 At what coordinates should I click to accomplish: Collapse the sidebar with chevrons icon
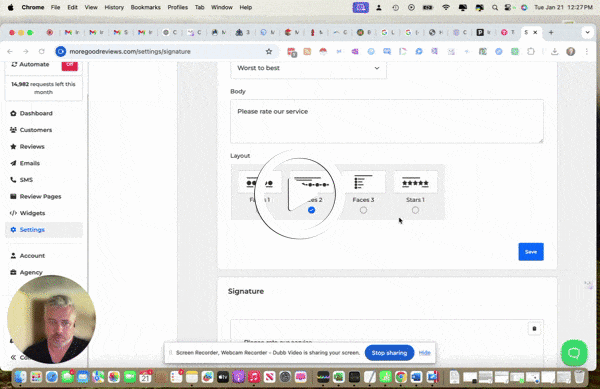13,357
